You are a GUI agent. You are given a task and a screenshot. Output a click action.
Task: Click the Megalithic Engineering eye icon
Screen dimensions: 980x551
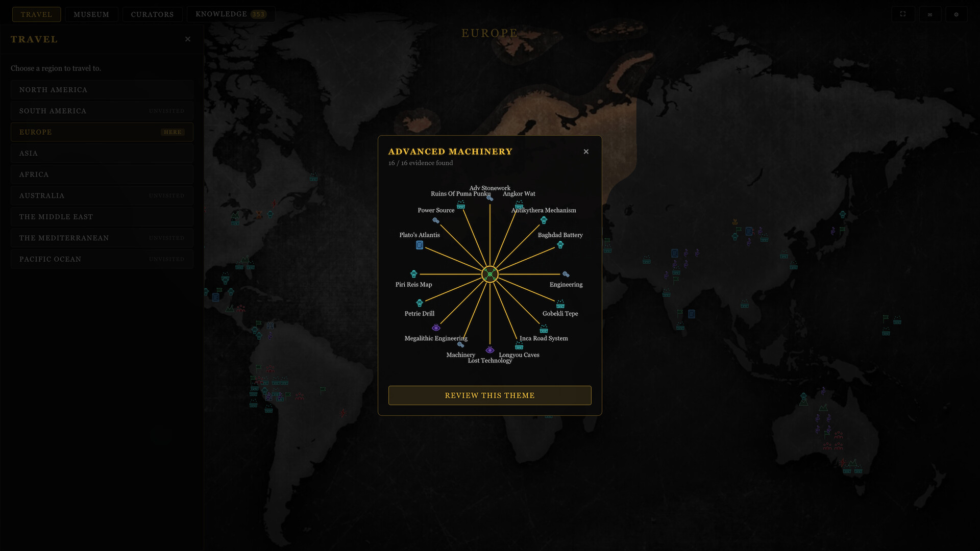tap(436, 328)
